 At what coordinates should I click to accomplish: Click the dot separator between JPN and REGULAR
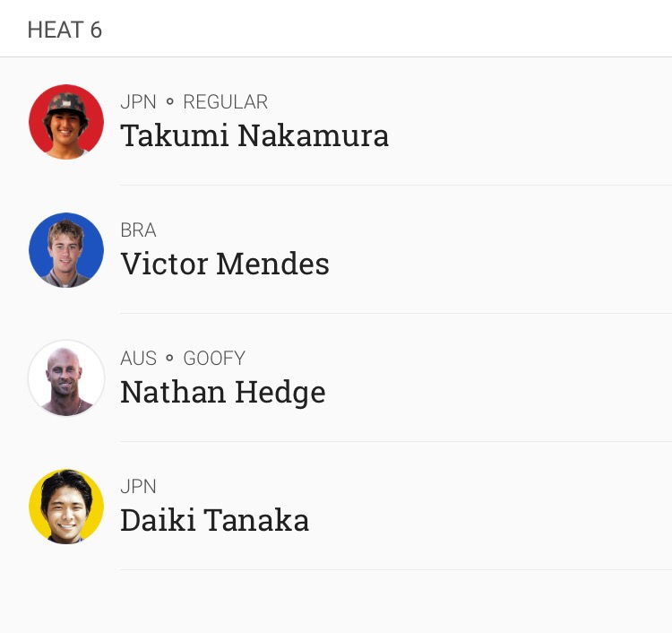point(169,101)
